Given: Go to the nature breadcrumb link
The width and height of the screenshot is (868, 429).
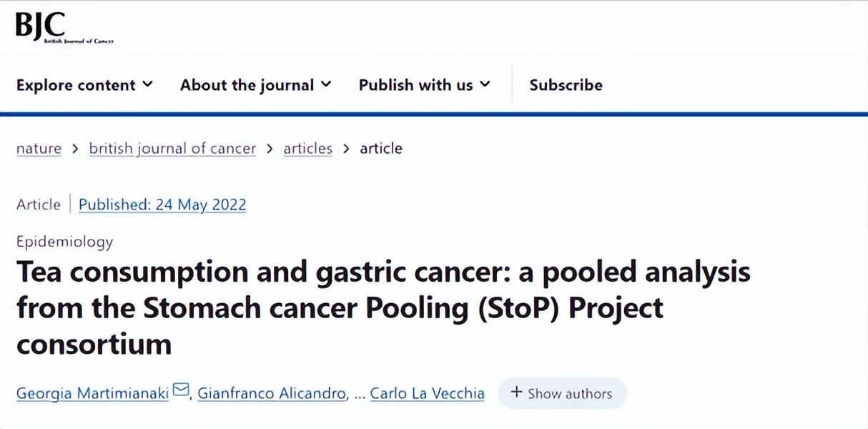Looking at the screenshot, I should pos(39,149).
